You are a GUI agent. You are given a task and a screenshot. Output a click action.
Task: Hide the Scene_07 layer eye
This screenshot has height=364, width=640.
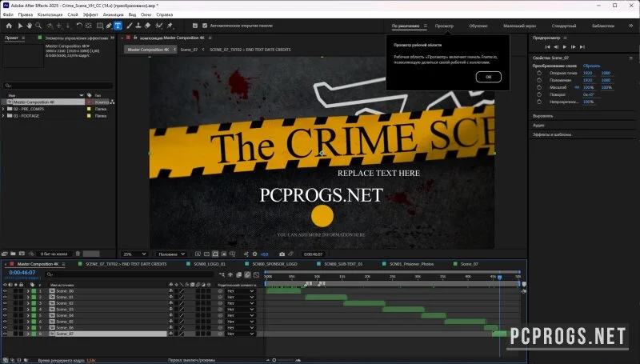5,334
